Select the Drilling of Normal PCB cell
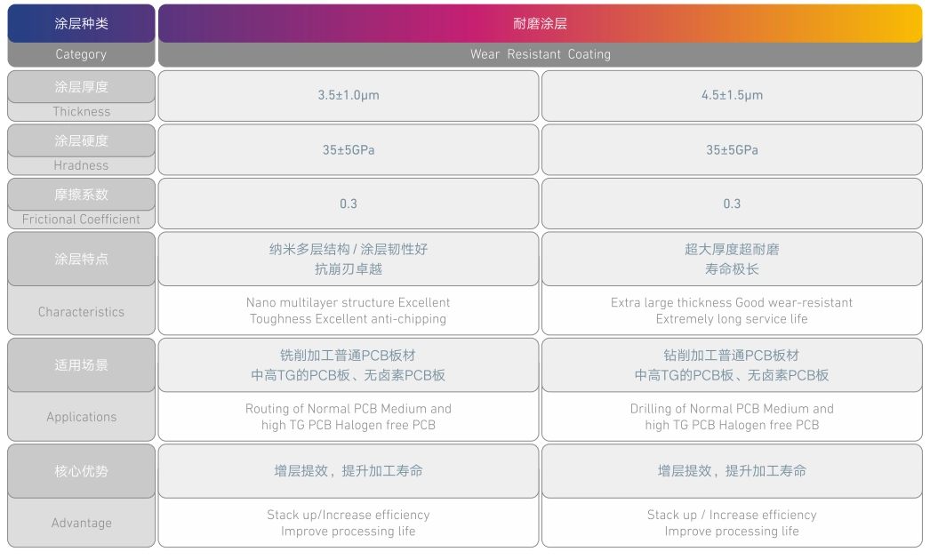 click(731, 416)
